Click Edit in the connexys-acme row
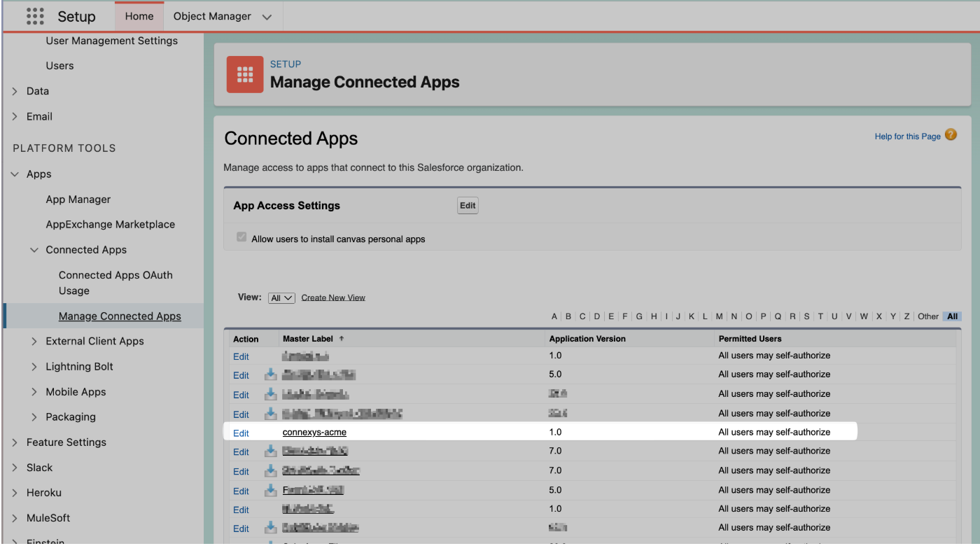The width and height of the screenshot is (980, 546). [241, 433]
